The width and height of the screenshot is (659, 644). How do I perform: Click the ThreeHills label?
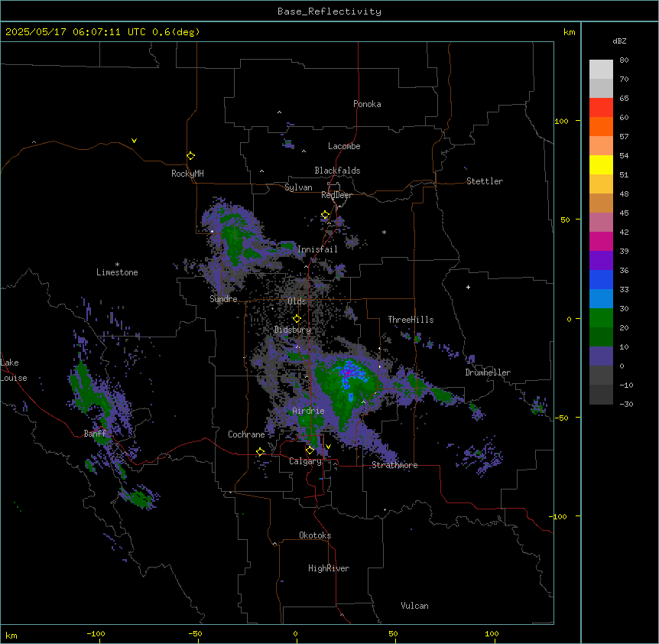click(411, 320)
